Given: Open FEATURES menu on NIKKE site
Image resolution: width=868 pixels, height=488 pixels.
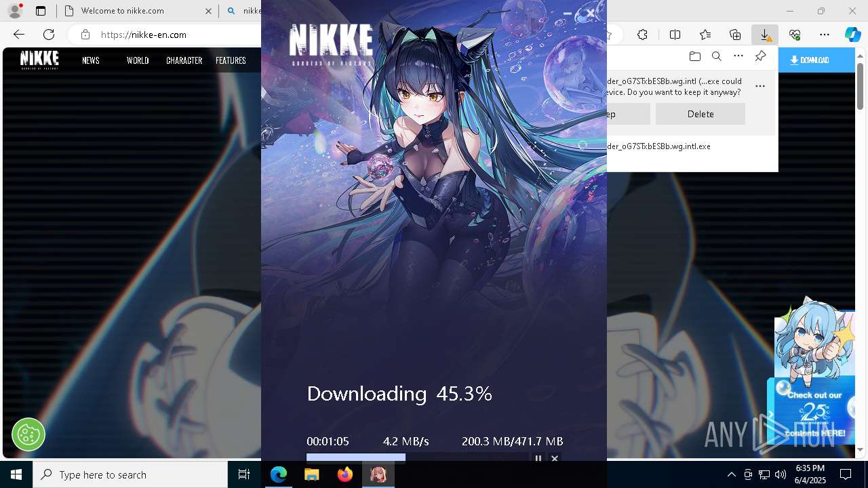Looking at the screenshot, I should click(x=231, y=60).
